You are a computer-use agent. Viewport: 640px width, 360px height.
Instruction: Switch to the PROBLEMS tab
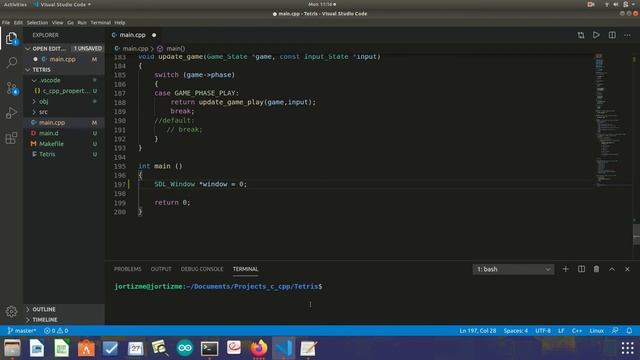tap(127, 269)
